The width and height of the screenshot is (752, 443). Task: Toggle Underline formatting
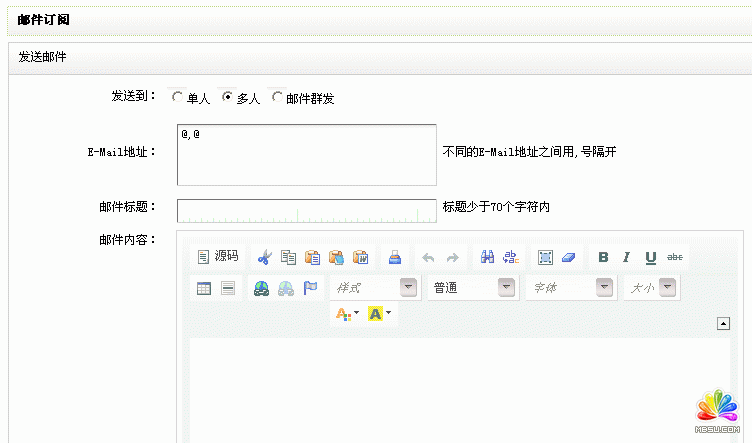[651, 257]
